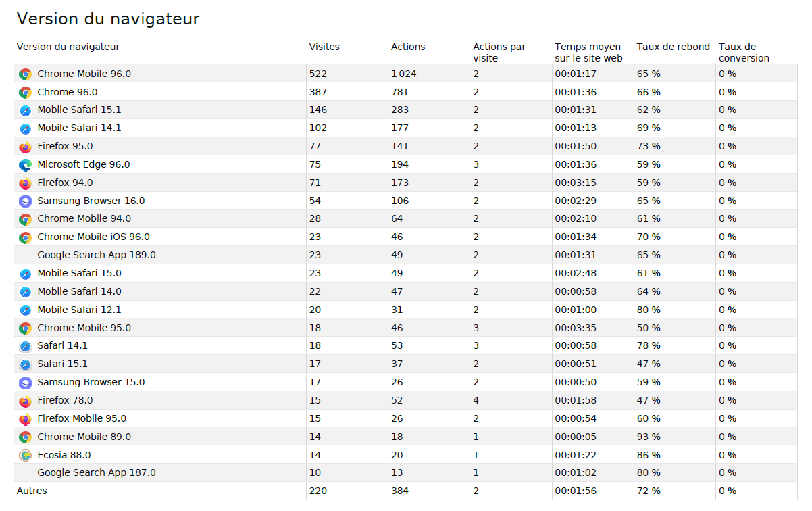Click the Samsung Browser 16.0 icon
This screenshot has height=511, width=812.
(26, 201)
